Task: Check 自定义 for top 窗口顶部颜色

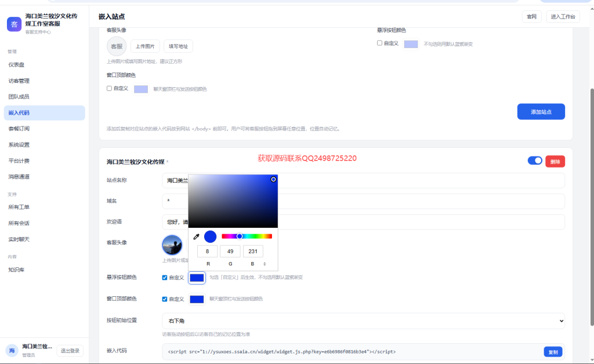Action: tap(109, 88)
